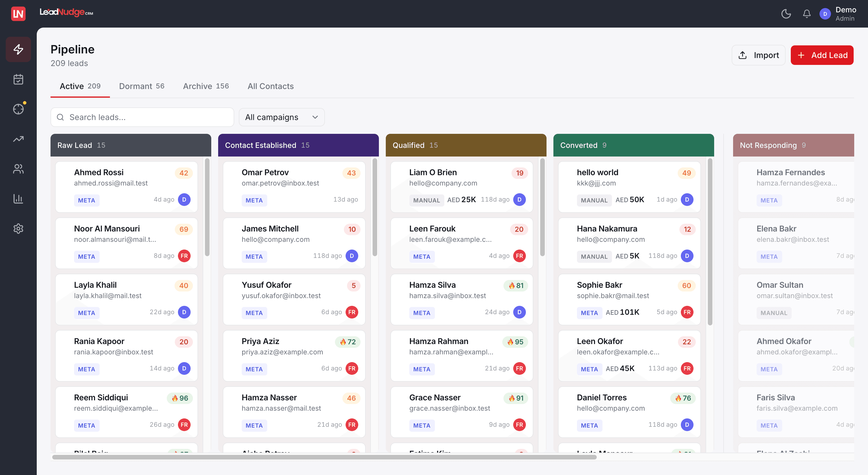
Task: Switch to the Active tab
Action: (80, 86)
